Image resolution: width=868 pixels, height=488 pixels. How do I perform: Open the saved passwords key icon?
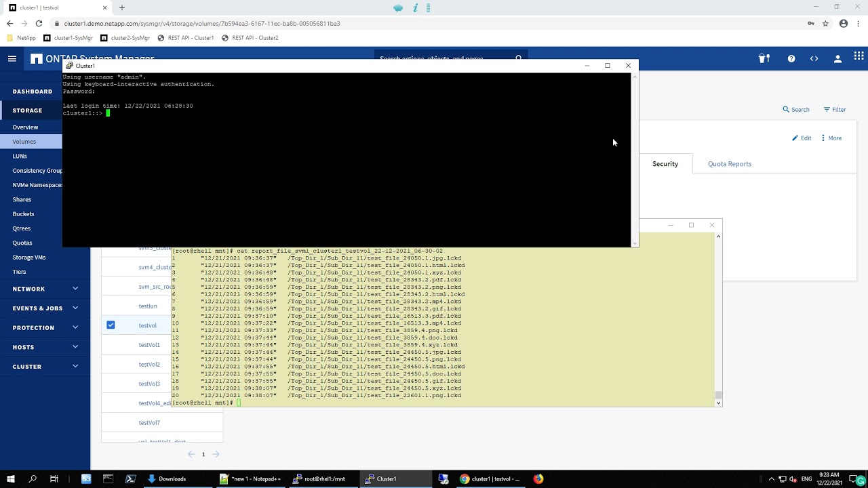pos(810,23)
